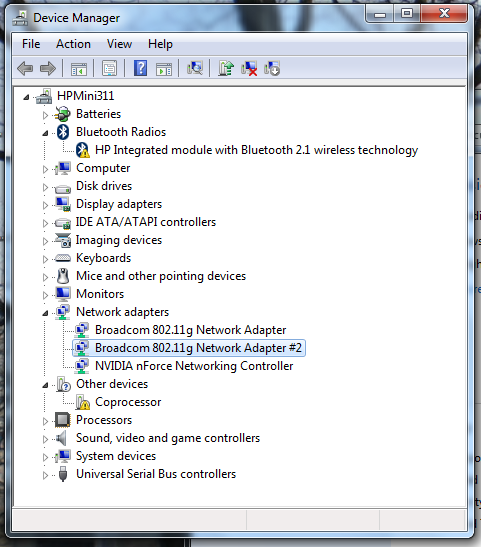Click the Coprocessor warning icon

coord(83,402)
